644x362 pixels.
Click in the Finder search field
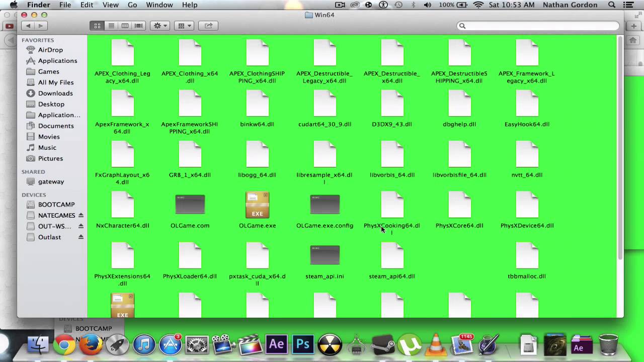tap(538, 26)
